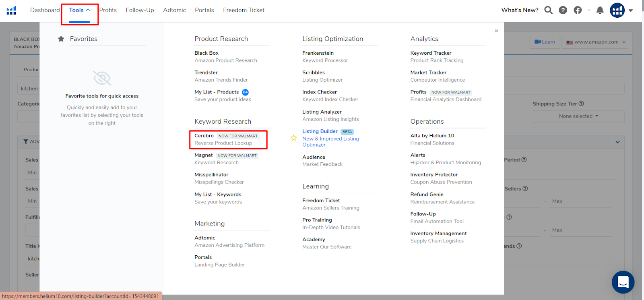Screen dimensions: 644x300
Task: Expand the account menu caret
Action: (631, 10)
